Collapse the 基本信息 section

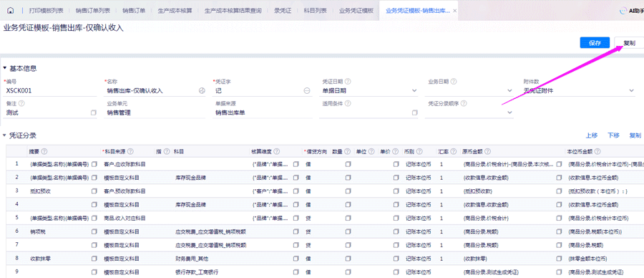point(5,68)
